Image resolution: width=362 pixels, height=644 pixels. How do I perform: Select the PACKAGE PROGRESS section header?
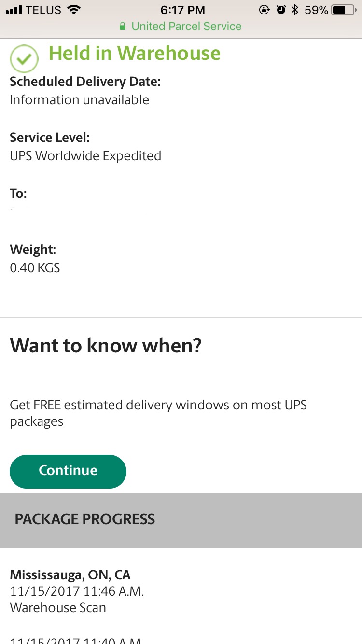pyautogui.click(x=181, y=520)
